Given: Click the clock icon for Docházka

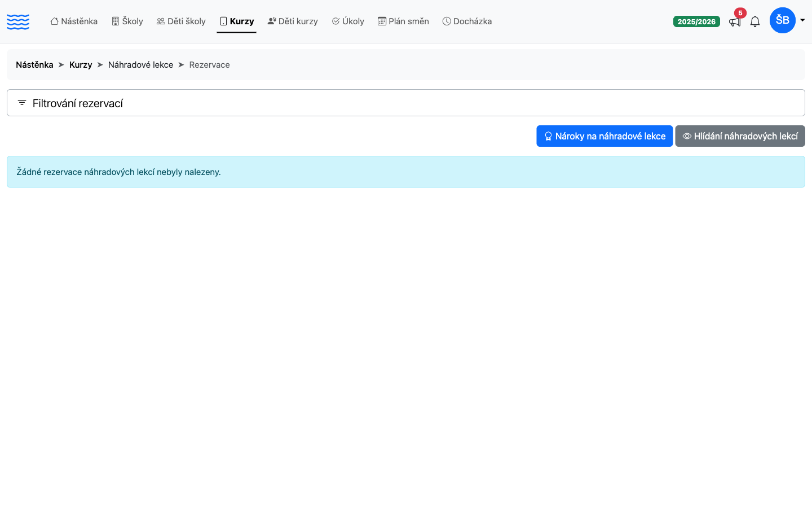Looking at the screenshot, I should (447, 21).
